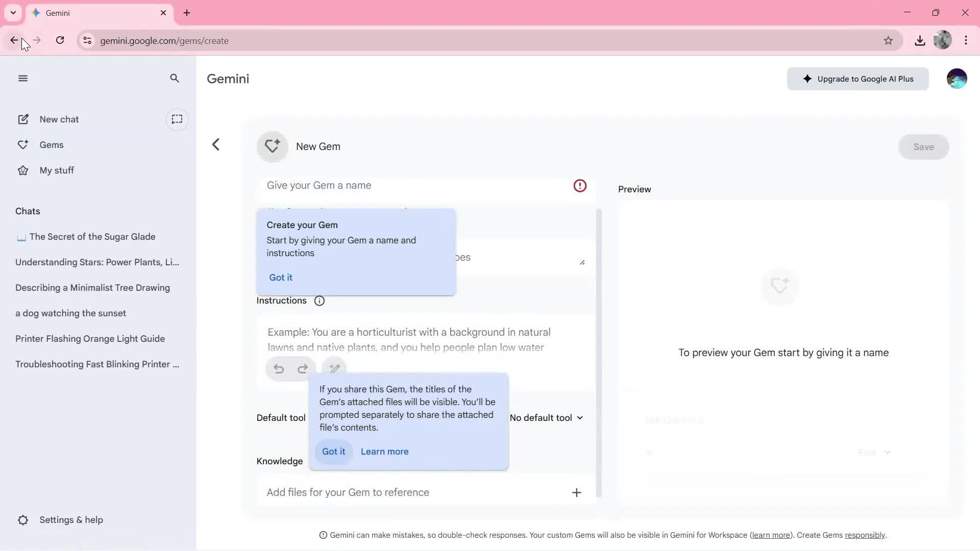Open the Settings & help gear
The width and height of the screenshot is (980, 551).
(23, 519)
